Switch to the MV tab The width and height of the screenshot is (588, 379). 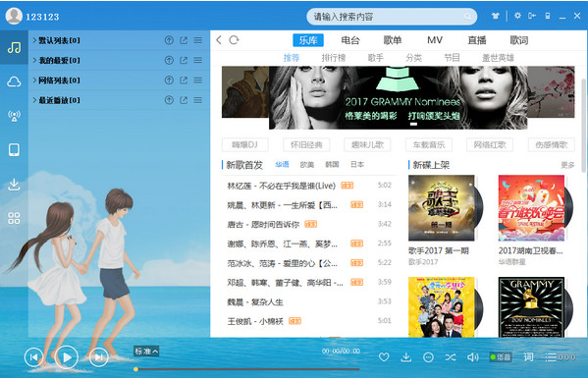tap(435, 40)
